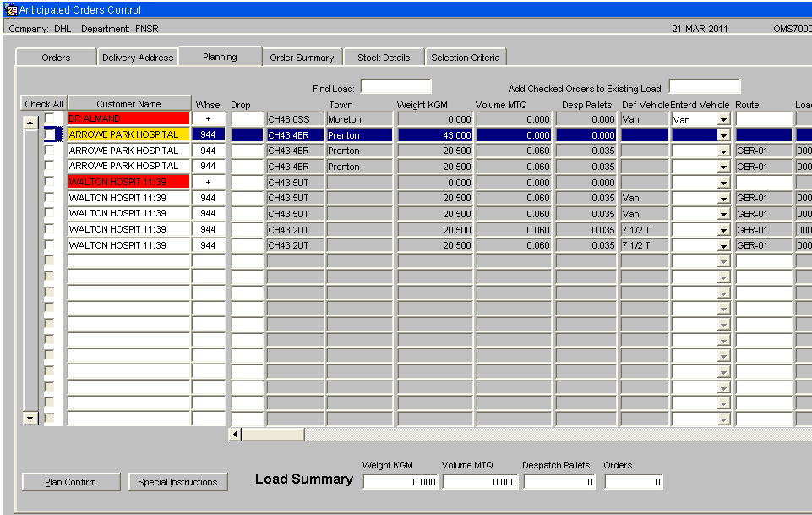Click the Whse 944 cell in highlighted row
The height and width of the screenshot is (515, 812).
(x=208, y=134)
